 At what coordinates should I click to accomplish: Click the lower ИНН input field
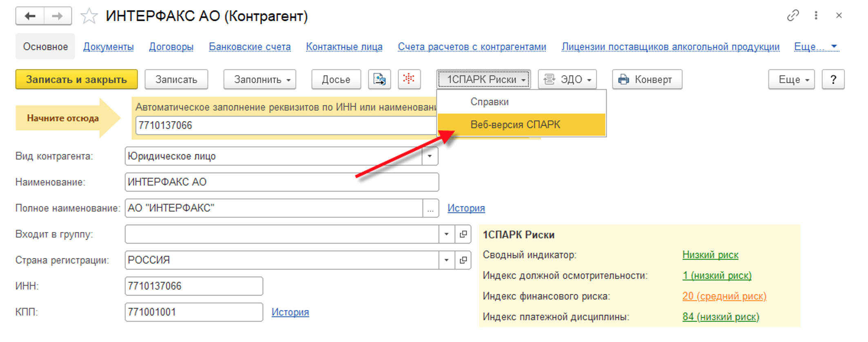pyautogui.click(x=194, y=286)
